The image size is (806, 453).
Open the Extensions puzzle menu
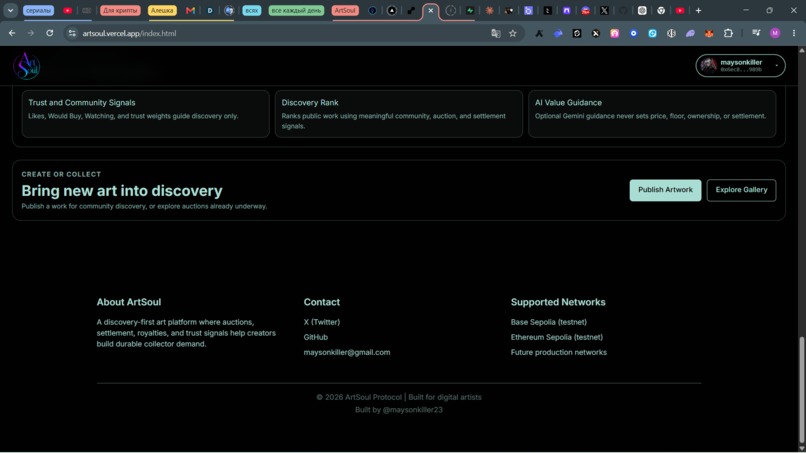coord(728,33)
